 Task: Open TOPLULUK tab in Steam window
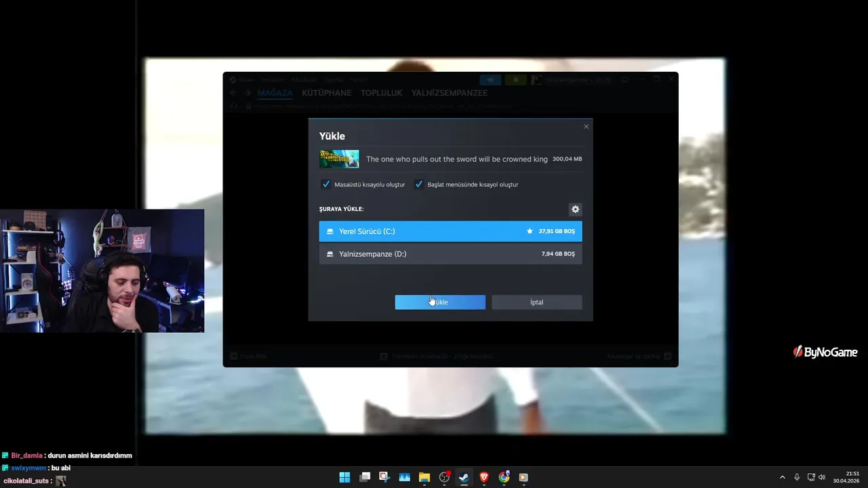[x=381, y=93]
